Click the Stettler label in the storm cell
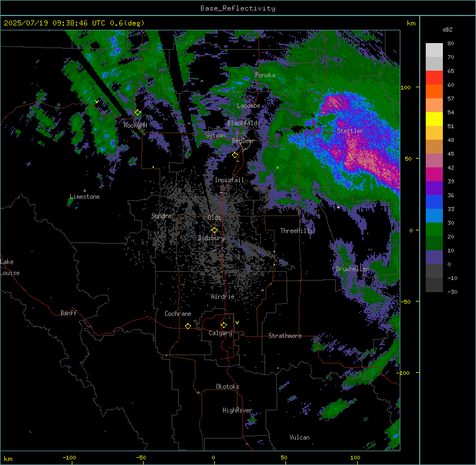The width and height of the screenshot is (476, 465). (350, 131)
